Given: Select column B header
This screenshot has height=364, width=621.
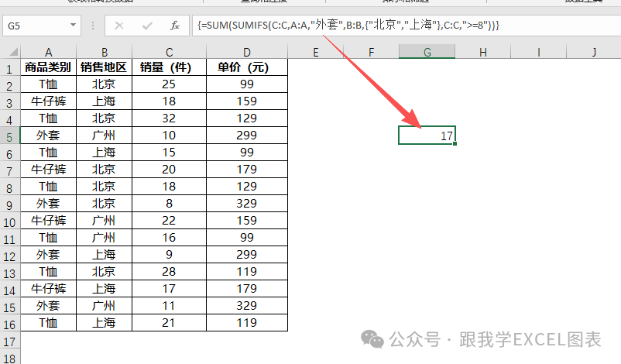Looking at the screenshot, I should coord(105,52).
